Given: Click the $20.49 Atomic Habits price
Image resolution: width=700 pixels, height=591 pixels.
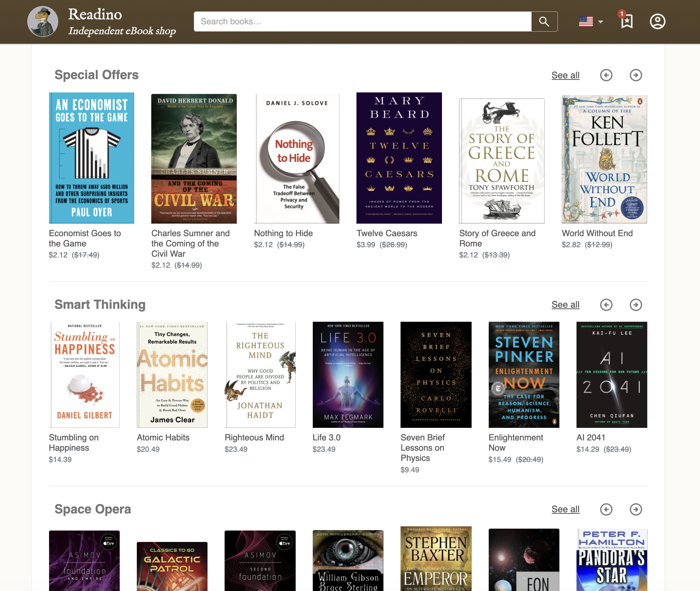Looking at the screenshot, I should 148,449.
